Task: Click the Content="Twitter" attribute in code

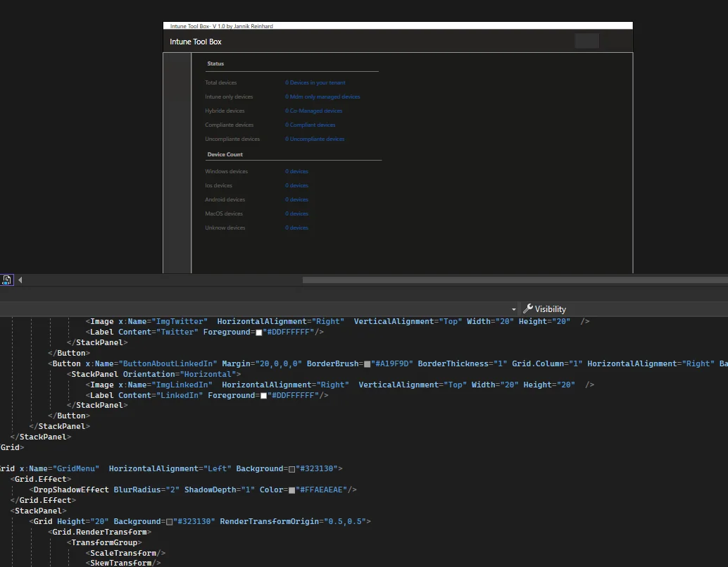Action: point(158,332)
